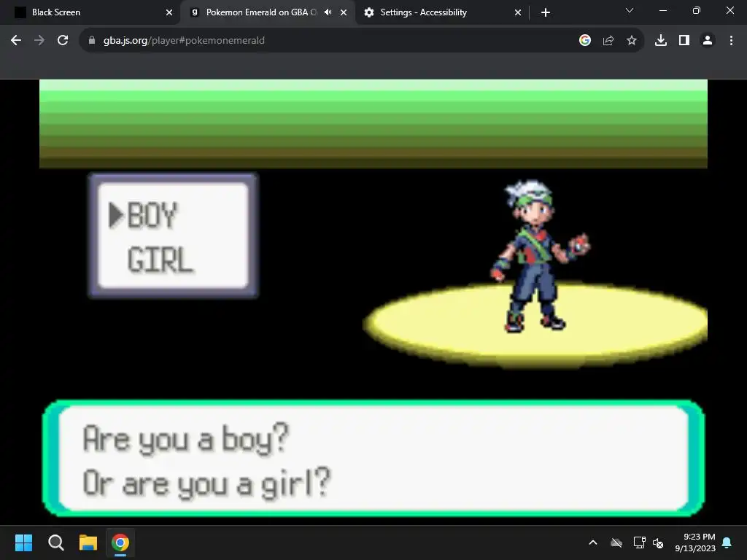Viewport: 747px width, 560px height.
Task: Show hidden system tray icons
Action: 593,542
